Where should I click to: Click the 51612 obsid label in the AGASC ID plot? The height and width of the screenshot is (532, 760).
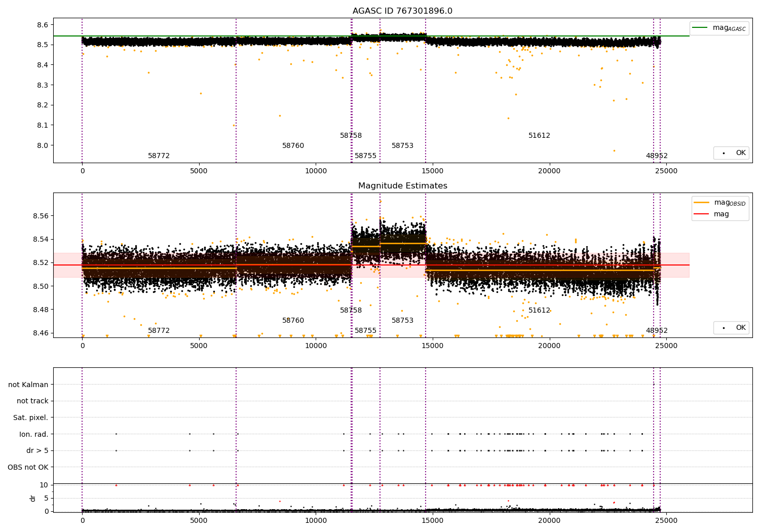click(540, 136)
